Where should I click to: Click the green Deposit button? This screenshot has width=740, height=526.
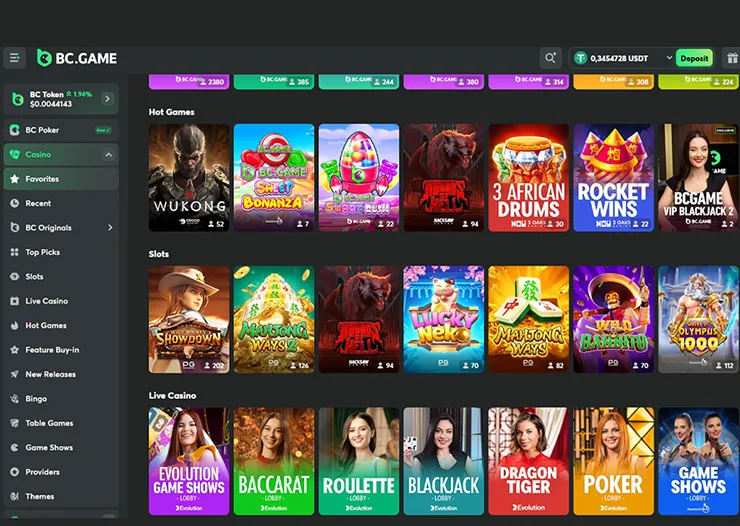694,58
